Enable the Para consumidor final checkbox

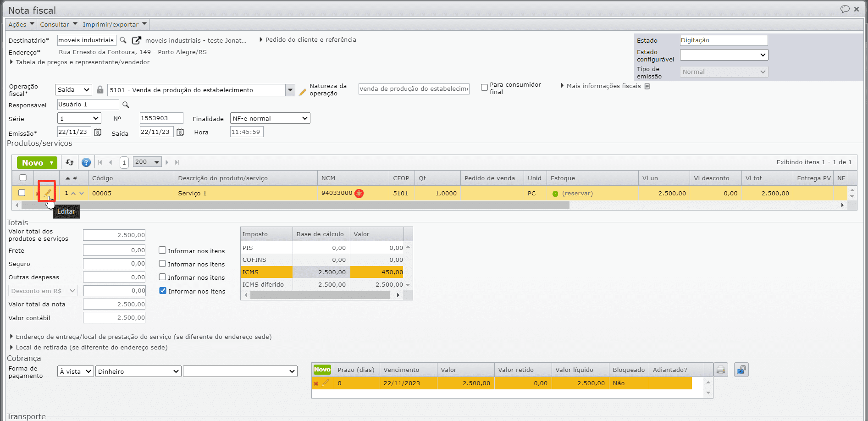click(x=484, y=88)
